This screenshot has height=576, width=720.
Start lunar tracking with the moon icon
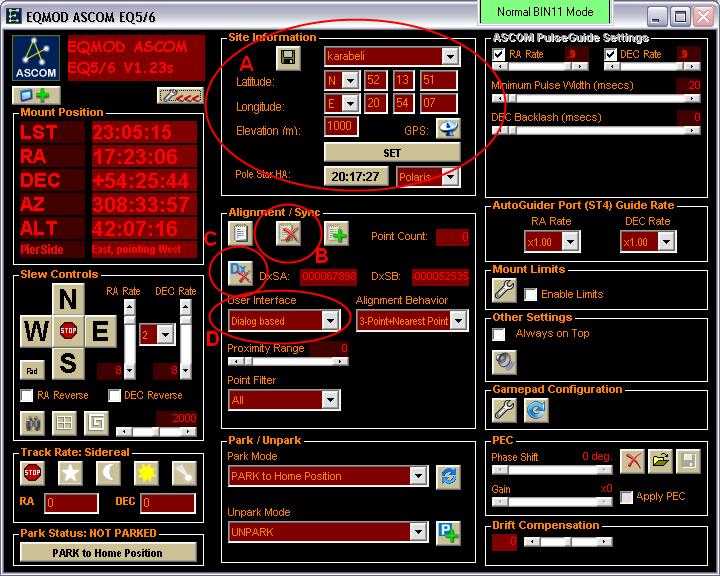click(108, 473)
